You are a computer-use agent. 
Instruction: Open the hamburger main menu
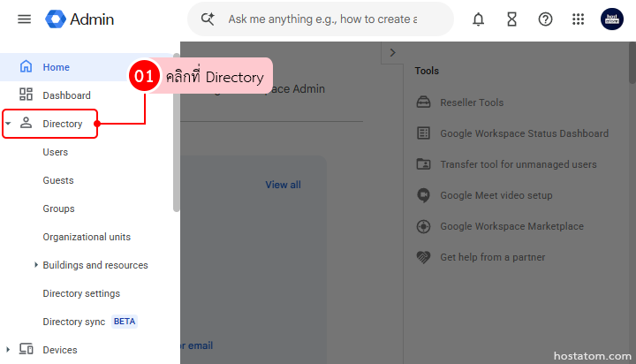25,19
